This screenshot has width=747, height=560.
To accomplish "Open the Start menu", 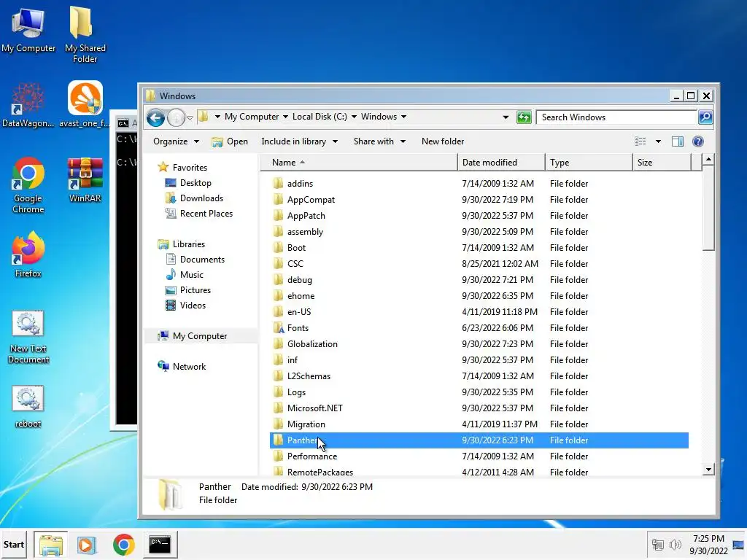I will (x=14, y=545).
